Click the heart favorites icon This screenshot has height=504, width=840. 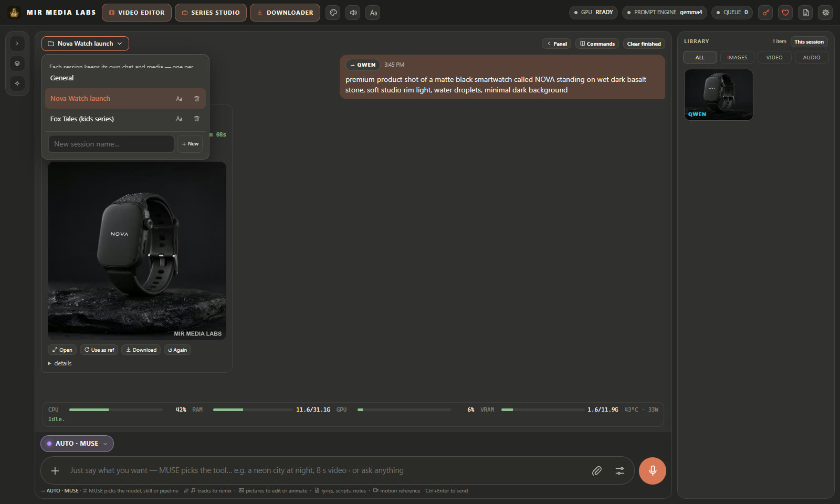point(785,13)
